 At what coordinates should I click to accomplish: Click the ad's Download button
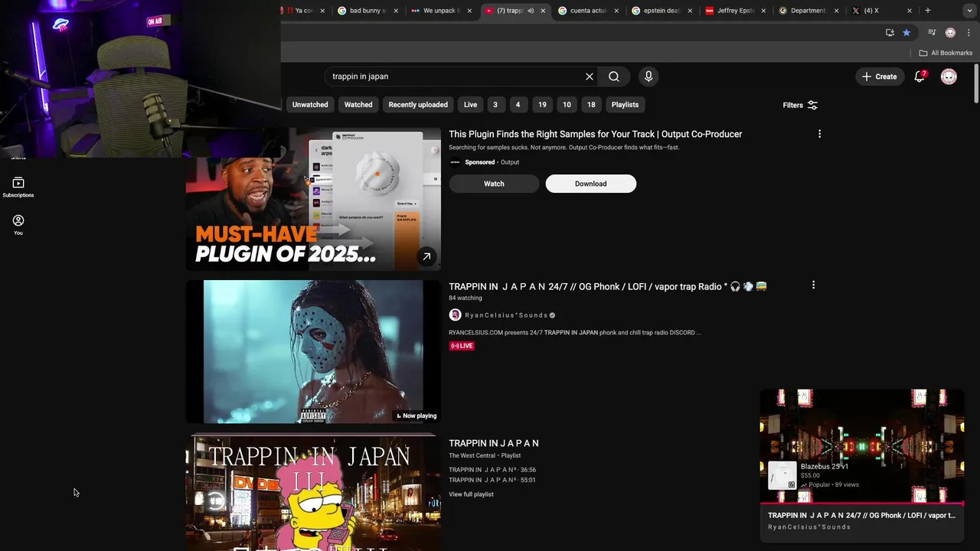pos(591,184)
